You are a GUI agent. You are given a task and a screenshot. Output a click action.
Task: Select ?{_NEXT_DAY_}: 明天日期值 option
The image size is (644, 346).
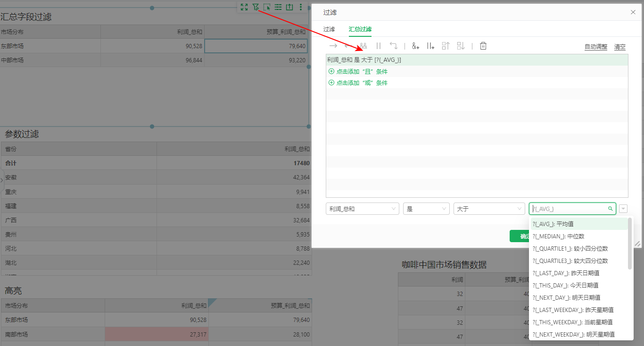[x=579, y=297]
